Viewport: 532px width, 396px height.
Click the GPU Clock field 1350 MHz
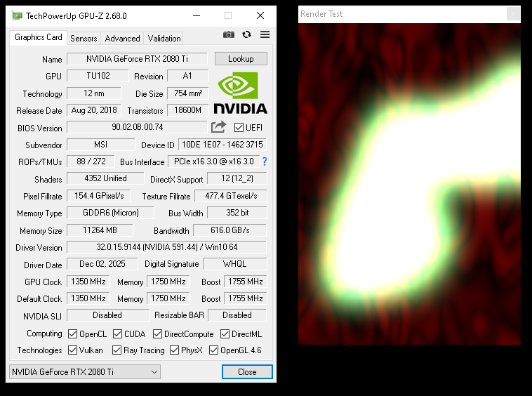coord(88,282)
